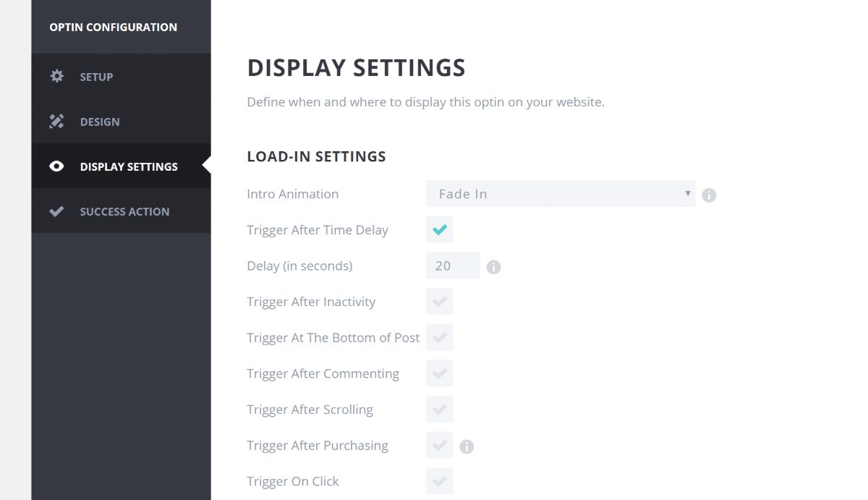Enable Trigger After Purchasing checkbox

coord(439,445)
